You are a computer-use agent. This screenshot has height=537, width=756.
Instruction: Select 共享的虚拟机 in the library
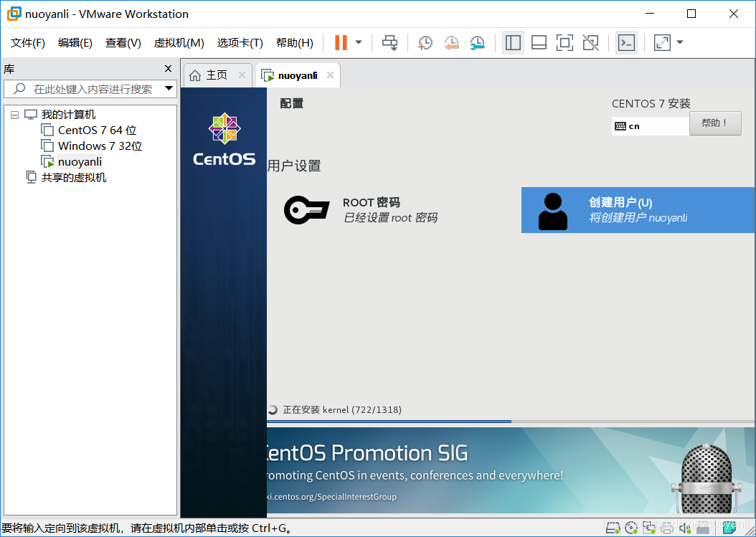click(73, 177)
